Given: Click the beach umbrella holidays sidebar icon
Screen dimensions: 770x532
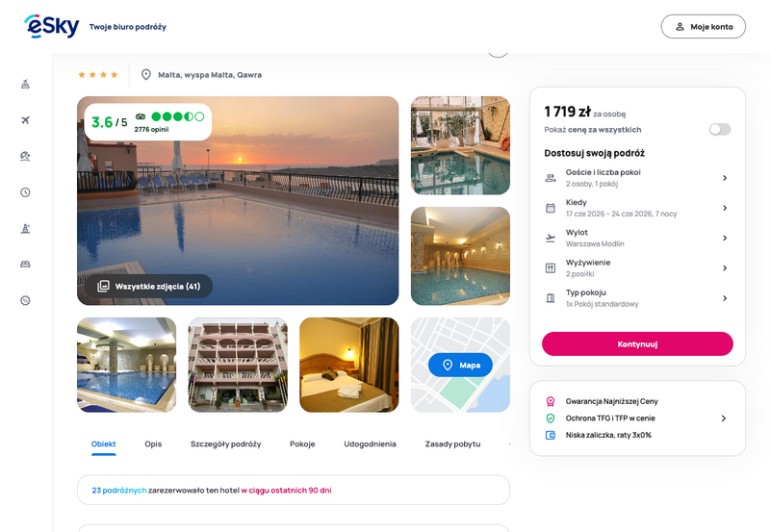Looking at the screenshot, I should 26,156.
